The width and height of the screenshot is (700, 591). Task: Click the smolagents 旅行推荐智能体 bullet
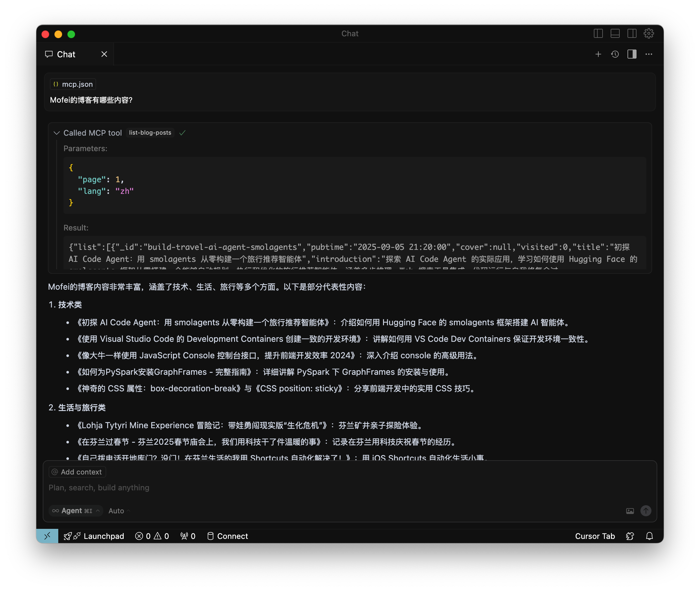323,323
